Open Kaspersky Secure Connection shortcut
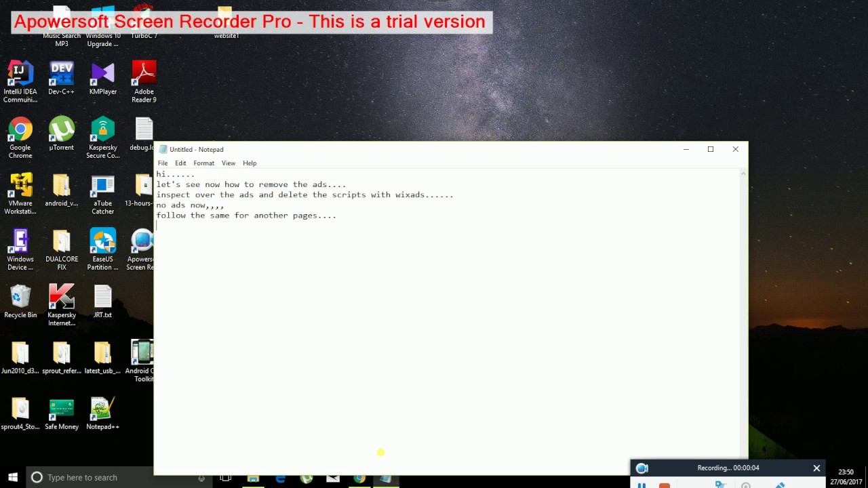 (103, 138)
